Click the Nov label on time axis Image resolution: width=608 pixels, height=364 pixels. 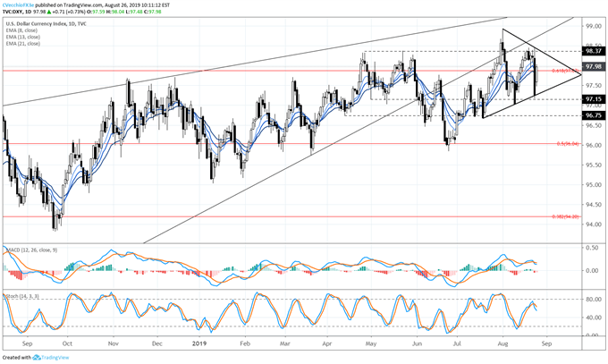[114, 343]
